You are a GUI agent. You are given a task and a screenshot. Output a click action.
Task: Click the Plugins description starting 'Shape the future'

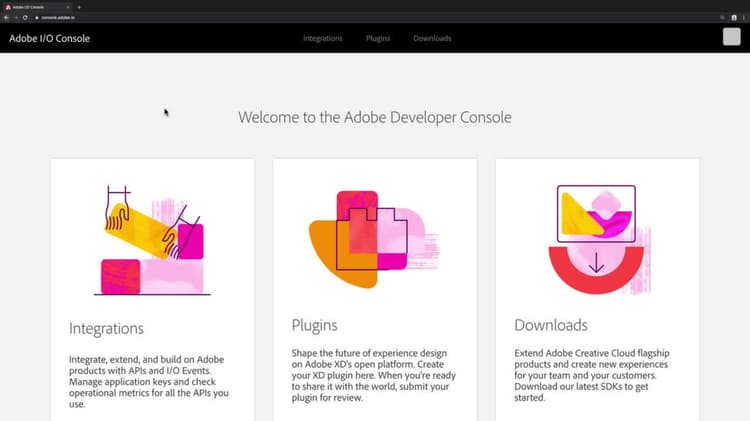[374, 375]
